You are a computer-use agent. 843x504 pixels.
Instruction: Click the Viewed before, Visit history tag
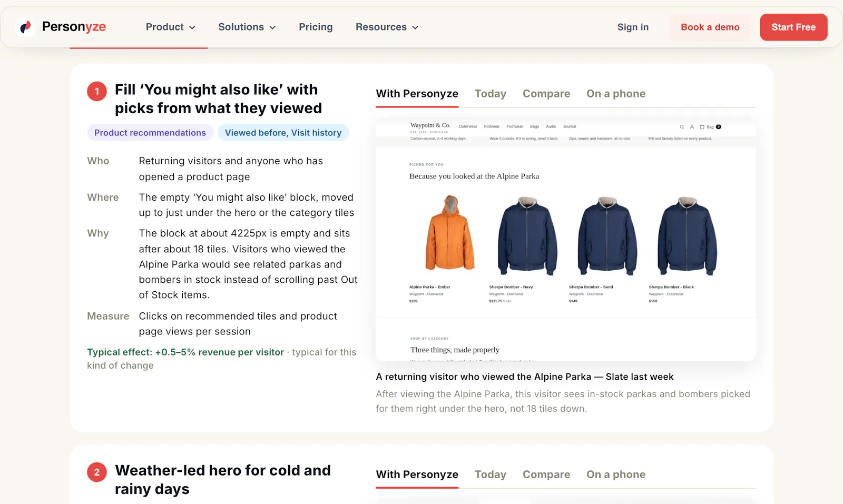tap(283, 133)
